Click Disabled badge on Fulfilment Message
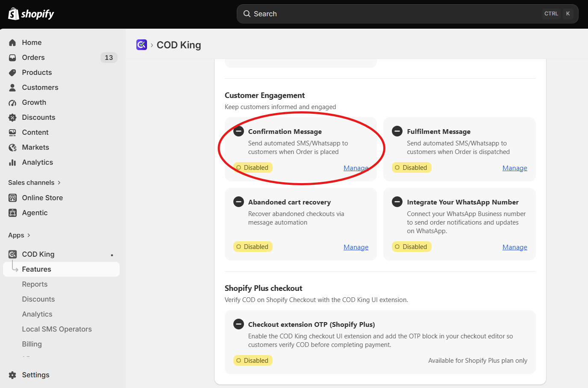Viewport: 588px width, 388px height. click(x=412, y=168)
